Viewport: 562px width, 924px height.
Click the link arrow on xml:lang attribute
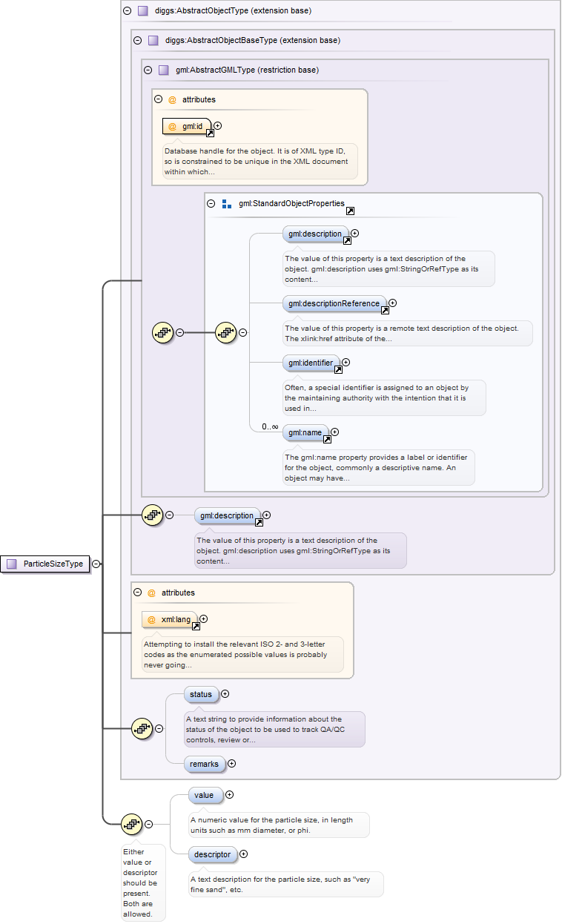[x=196, y=626]
